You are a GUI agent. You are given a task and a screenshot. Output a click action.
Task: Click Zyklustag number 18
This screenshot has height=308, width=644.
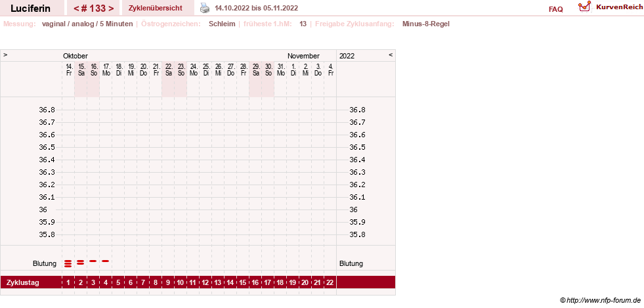280,282
